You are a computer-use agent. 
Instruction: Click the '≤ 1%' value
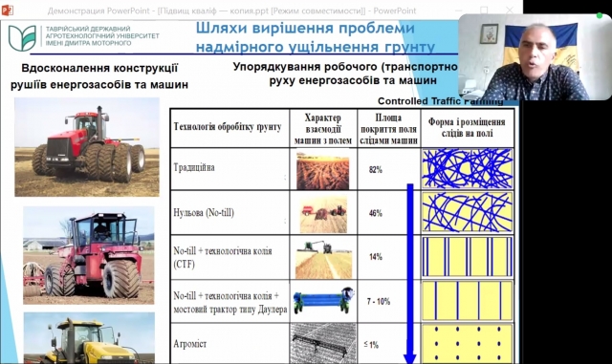(371, 345)
